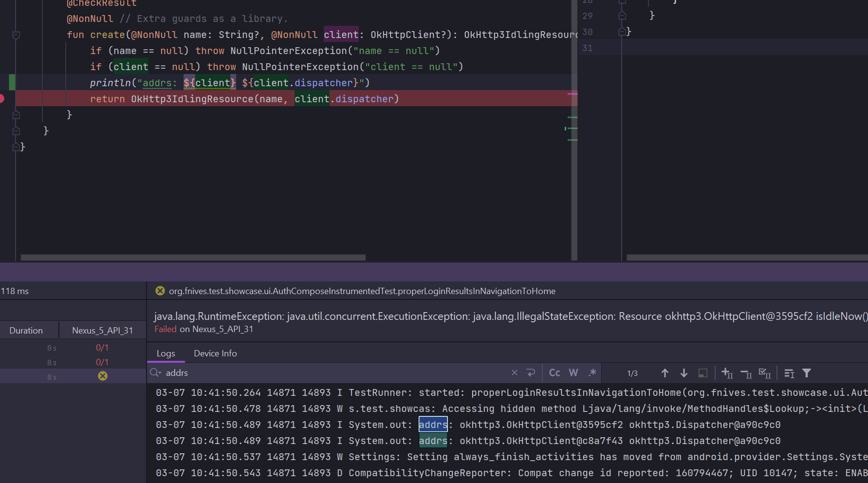Click fold end marker at line 30
Viewport: 868px width, 483px height.
coord(622,32)
